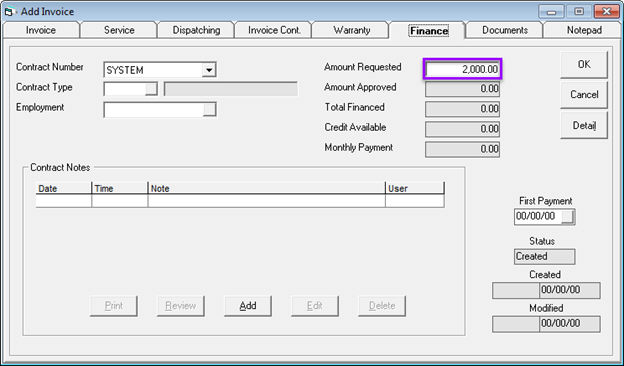This screenshot has height=366, width=624.
Task: Click the Created date field
Action: coord(570,290)
